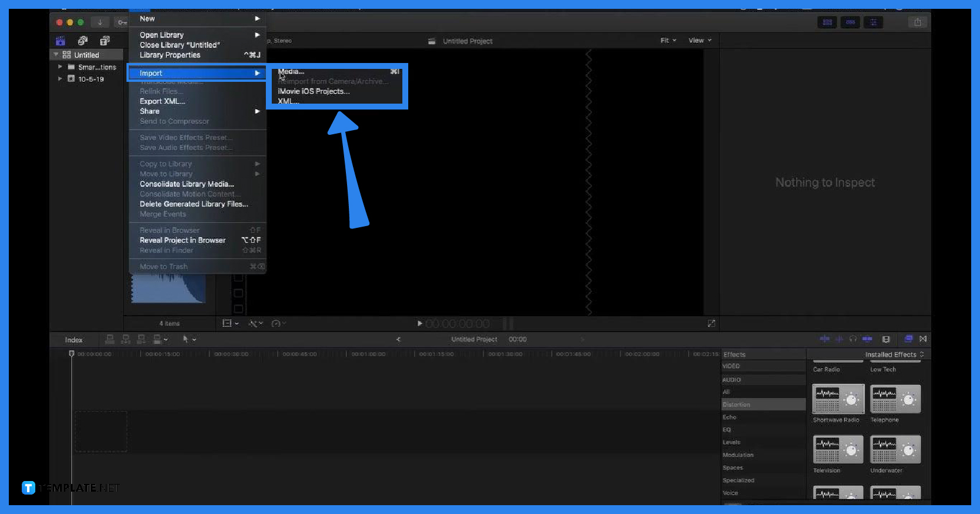Screen dimensions: 980x514
Task: Choose Consolidate Library Media…
Action: click(198, 184)
